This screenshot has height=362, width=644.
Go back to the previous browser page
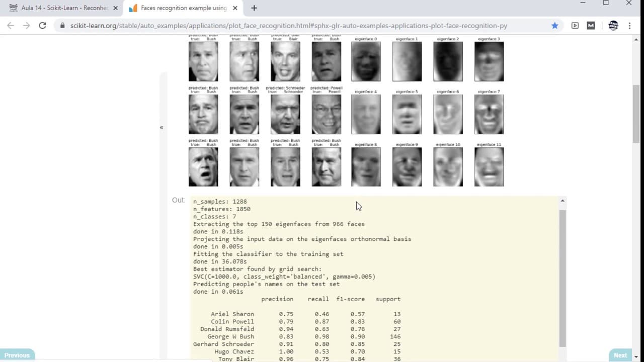11,26
